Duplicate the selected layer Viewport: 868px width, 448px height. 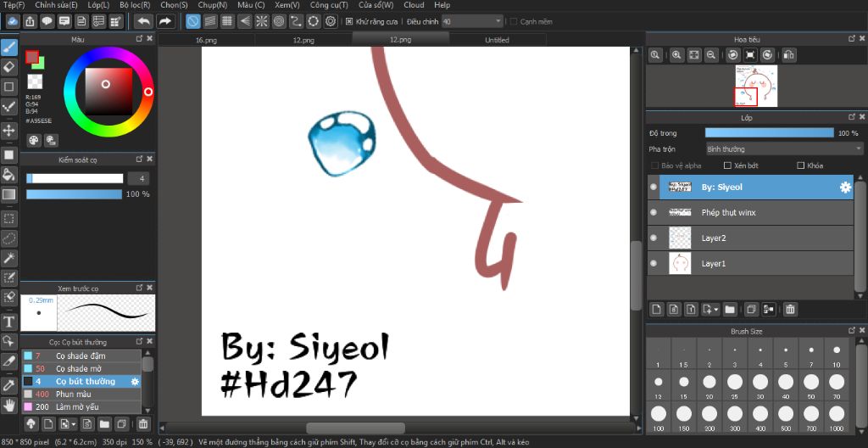point(751,310)
